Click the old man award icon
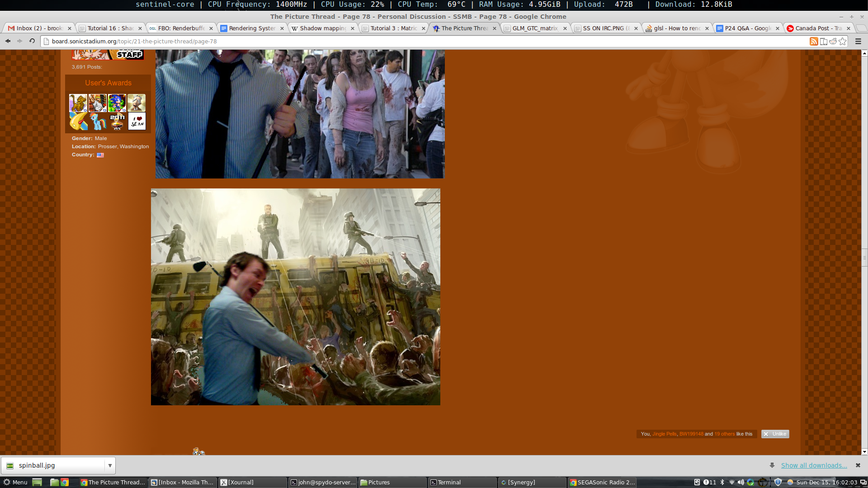The height and width of the screenshot is (488, 868). (x=137, y=103)
